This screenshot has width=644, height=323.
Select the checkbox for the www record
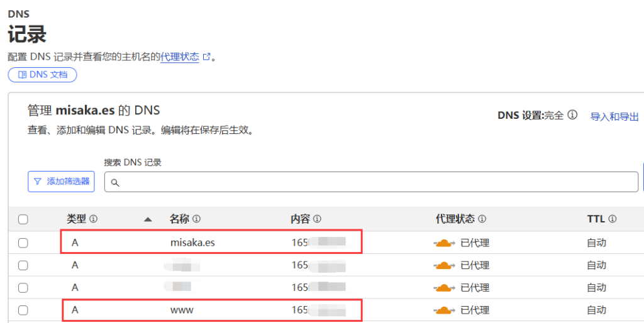[23, 310]
